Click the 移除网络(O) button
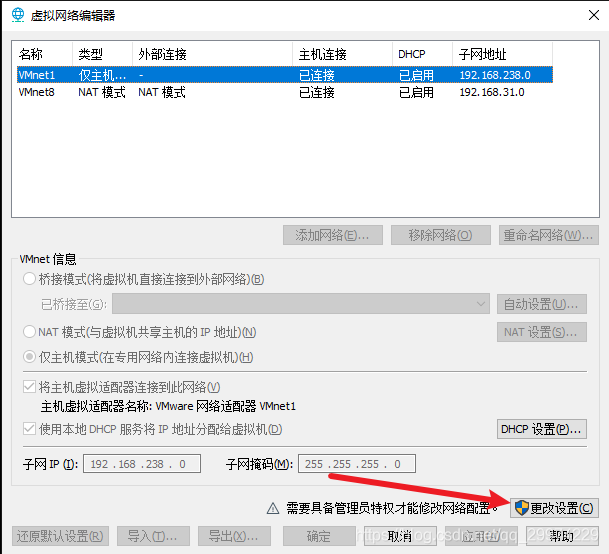This screenshot has width=609, height=554. pos(441,235)
